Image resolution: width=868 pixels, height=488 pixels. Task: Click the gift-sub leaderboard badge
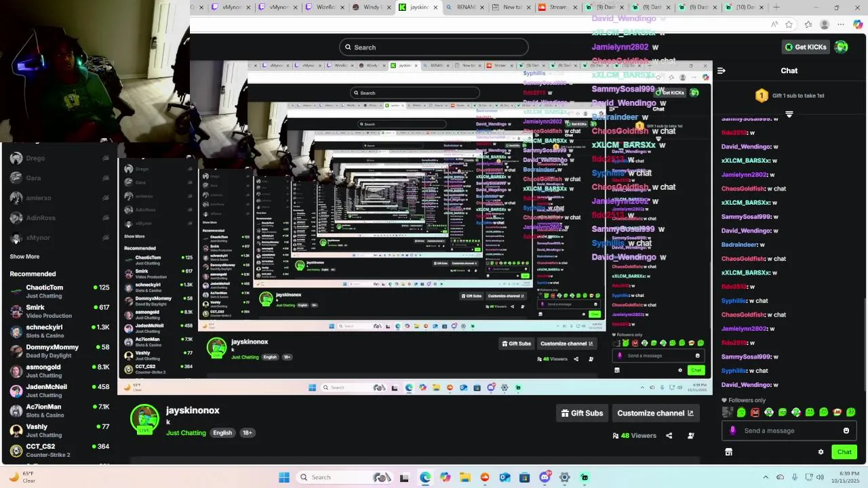tap(762, 96)
